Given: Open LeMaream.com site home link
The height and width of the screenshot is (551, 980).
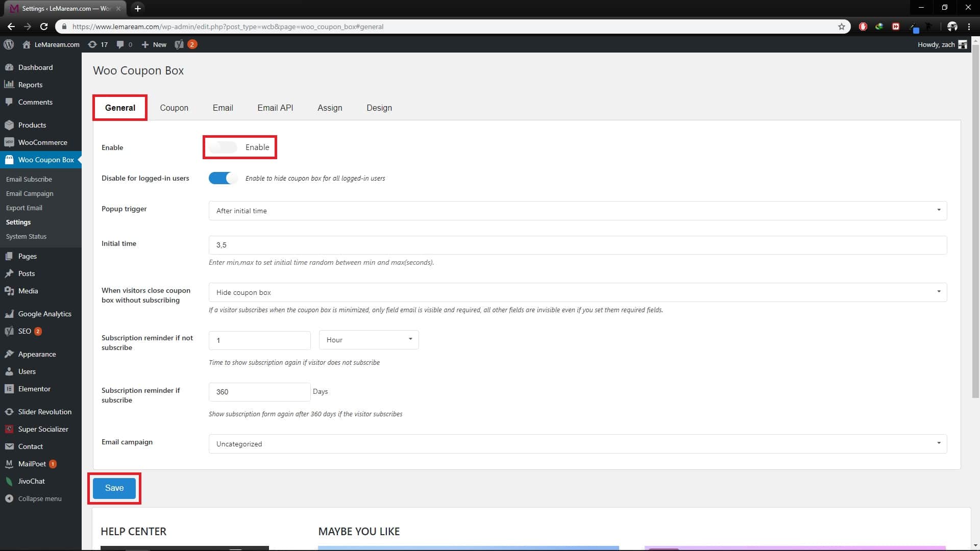Looking at the screenshot, I should [x=51, y=44].
